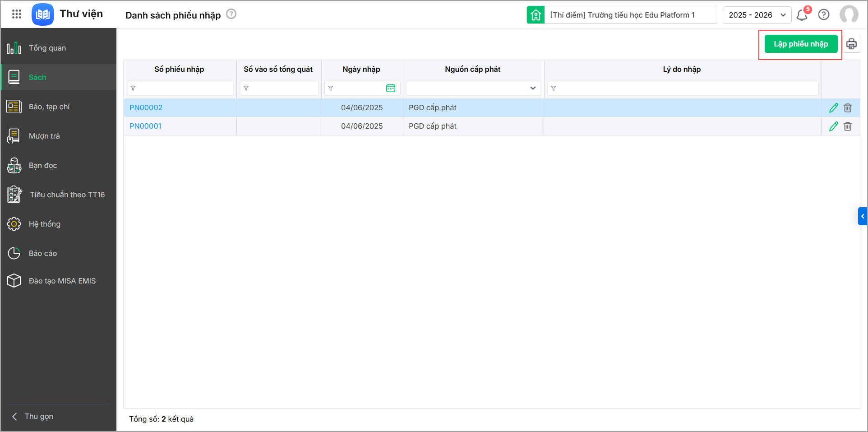Select Sách in sidebar
The height and width of the screenshot is (432, 868).
(x=59, y=77)
